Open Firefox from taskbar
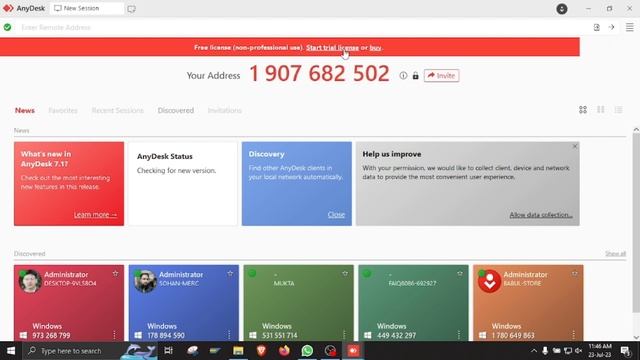Viewport: 640px width, 360px height. pos(284,351)
